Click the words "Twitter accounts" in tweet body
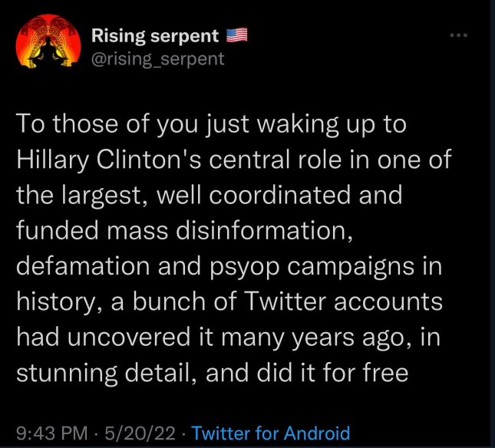The height and width of the screenshot is (448, 495). pos(344,301)
